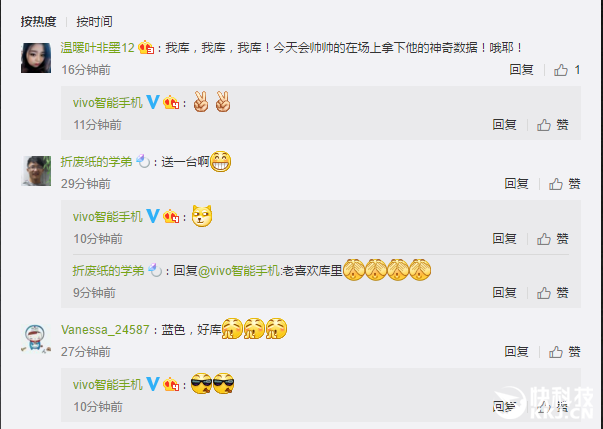Viewport: 603px width, 429px height.
Task: Open Vanessa_24587's profile from username link
Action: [105, 330]
